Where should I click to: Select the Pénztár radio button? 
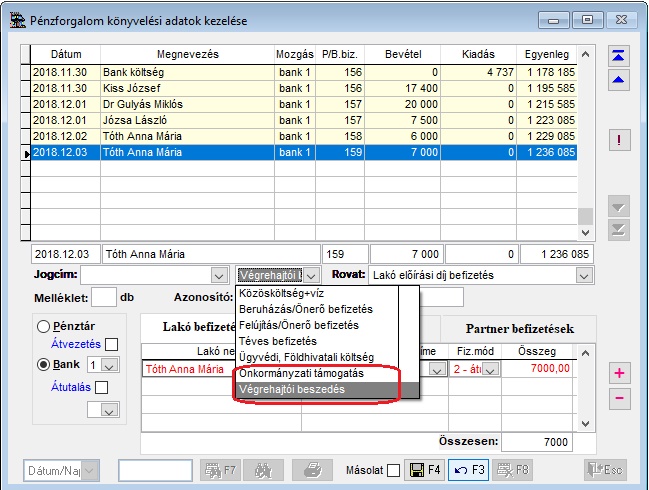point(43,326)
